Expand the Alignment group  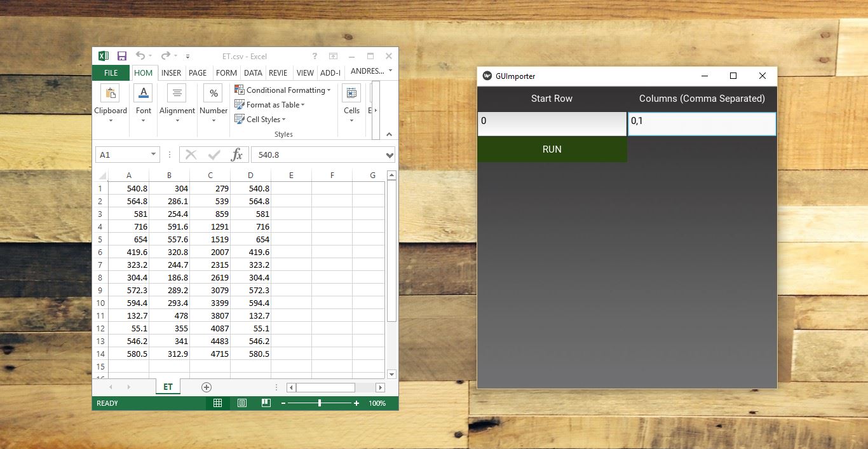tap(177, 104)
